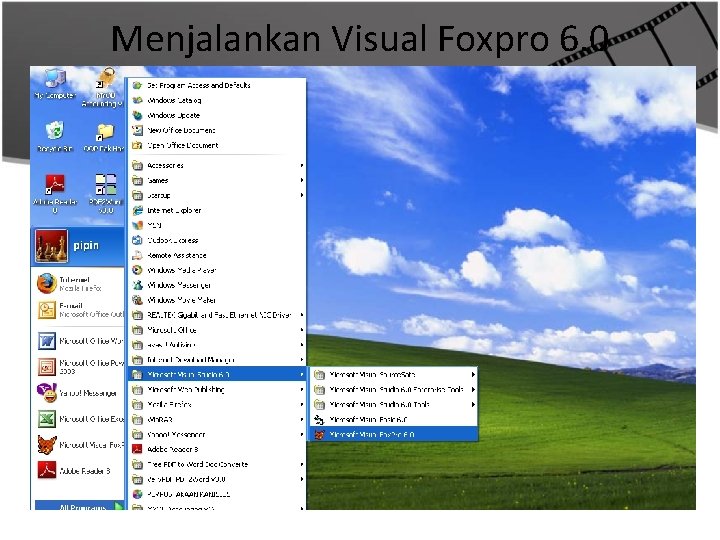The height and width of the screenshot is (540, 720).
Task: Expand the avast! Antivirus folder
Action: (x=216, y=345)
